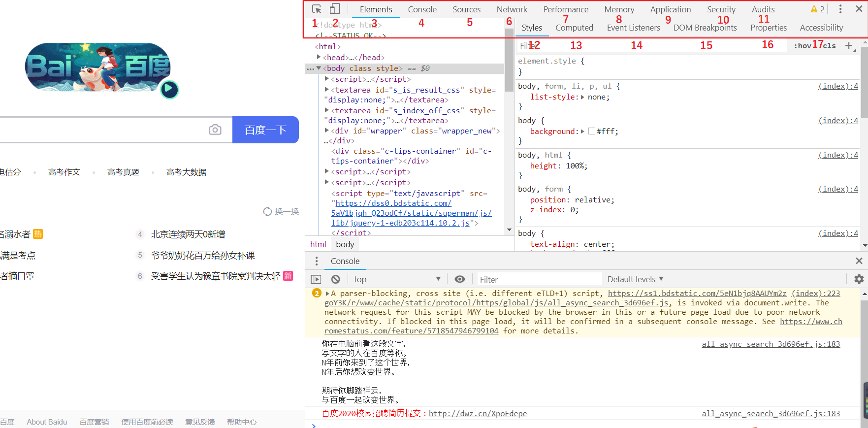The height and width of the screenshot is (428, 868).
Task: Click the warnings count triangle icon
Action: pos(814,9)
